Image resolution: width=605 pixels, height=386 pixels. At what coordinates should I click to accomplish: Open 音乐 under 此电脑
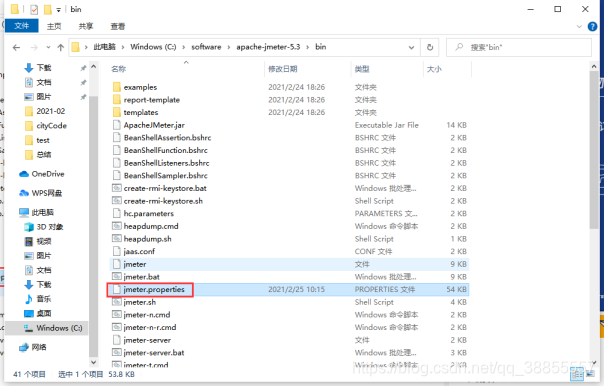44,299
